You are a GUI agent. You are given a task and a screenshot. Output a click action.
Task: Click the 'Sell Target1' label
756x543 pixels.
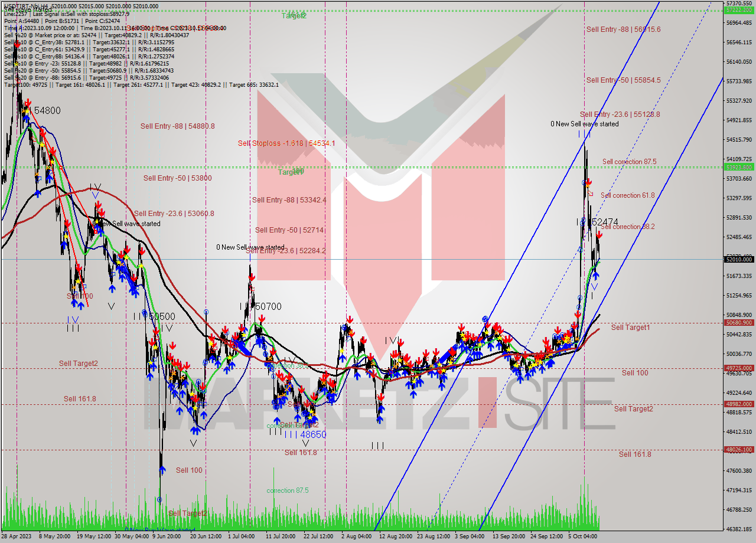coord(630,327)
